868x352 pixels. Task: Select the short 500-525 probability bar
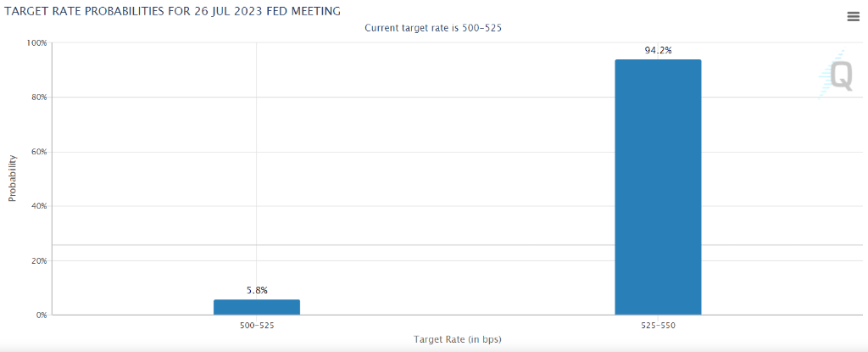(257, 307)
